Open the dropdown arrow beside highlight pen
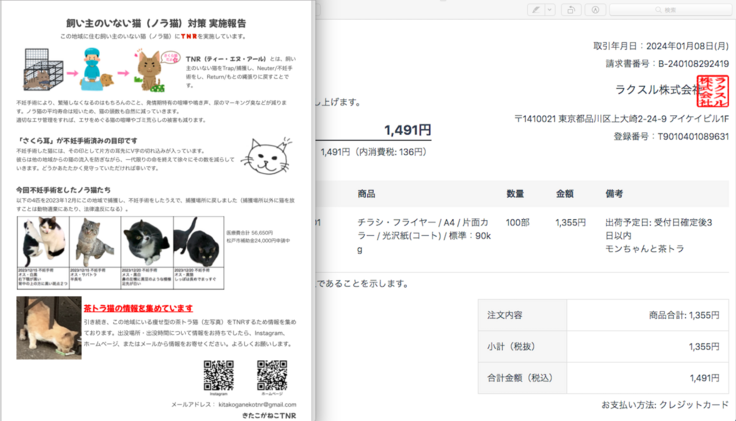The image size is (736, 421). coord(551,9)
